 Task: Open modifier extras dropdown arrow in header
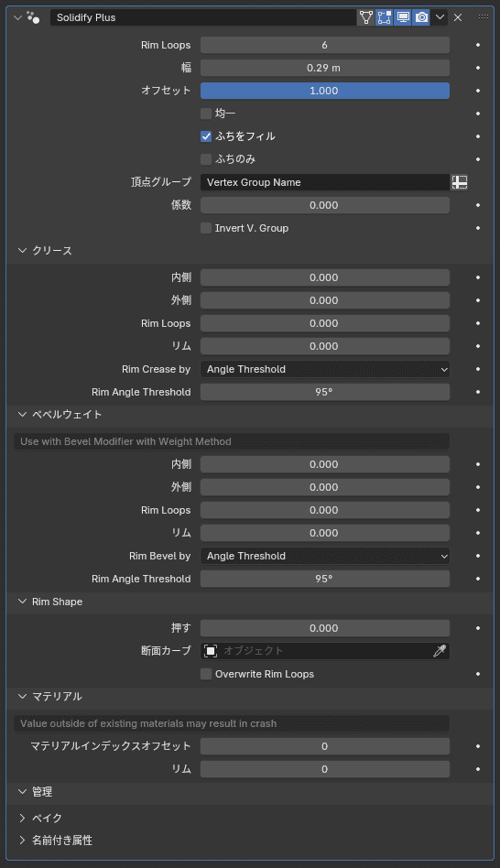coord(440,17)
